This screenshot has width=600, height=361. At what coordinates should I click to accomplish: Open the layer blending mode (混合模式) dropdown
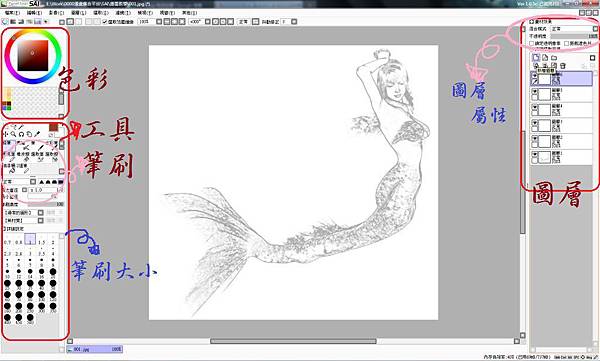coord(574,29)
